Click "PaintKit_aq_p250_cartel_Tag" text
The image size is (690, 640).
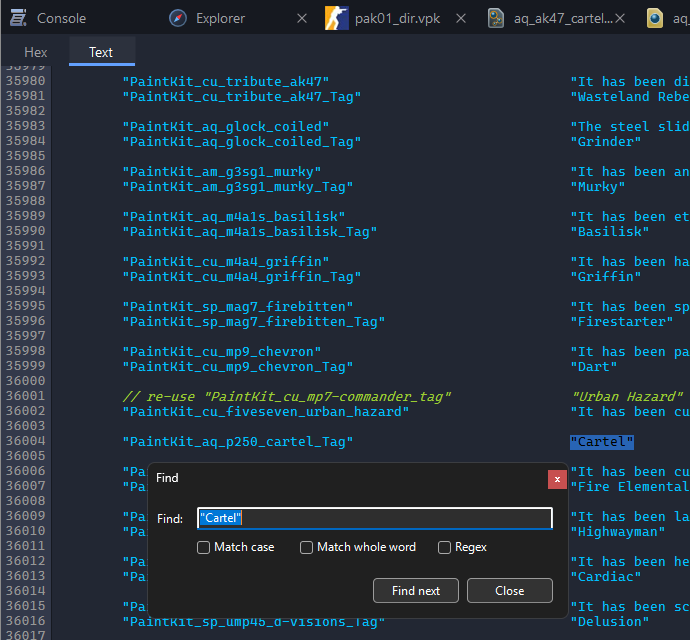pos(238,441)
